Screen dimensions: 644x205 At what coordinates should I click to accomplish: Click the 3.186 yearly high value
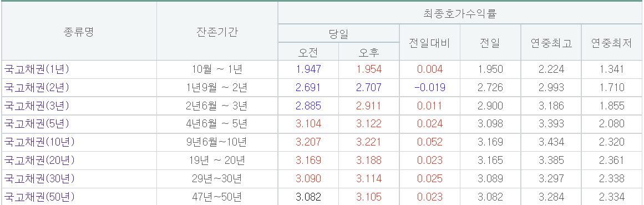(x=551, y=106)
